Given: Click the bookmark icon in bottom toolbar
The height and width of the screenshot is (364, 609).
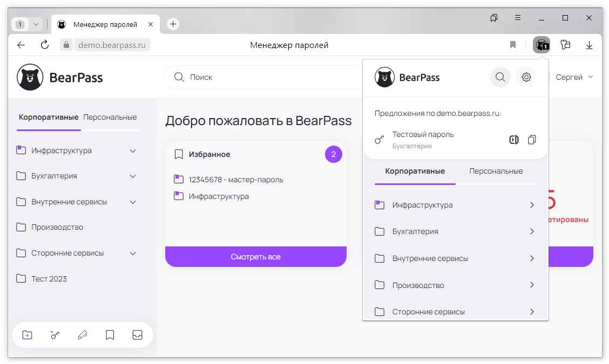Looking at the screenshot, I should point(110,335).
